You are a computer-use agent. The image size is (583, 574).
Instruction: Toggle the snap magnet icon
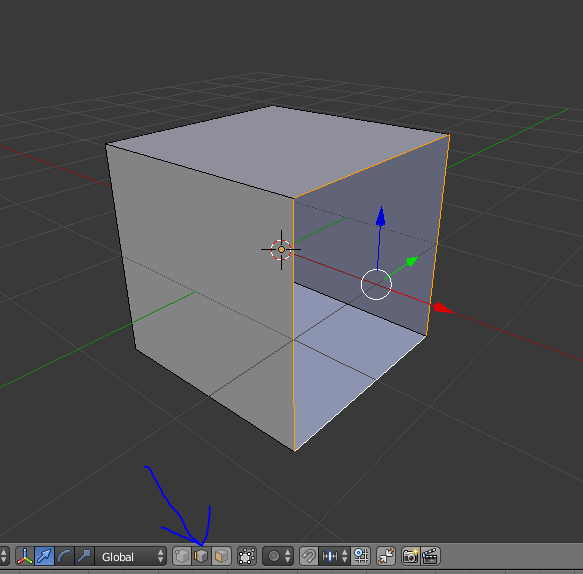pos(309,556)
